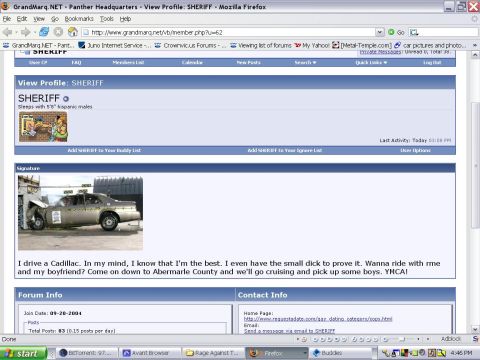Open the Home Page URL link
This screenshot has width=480, height=360.
point(318,319)
